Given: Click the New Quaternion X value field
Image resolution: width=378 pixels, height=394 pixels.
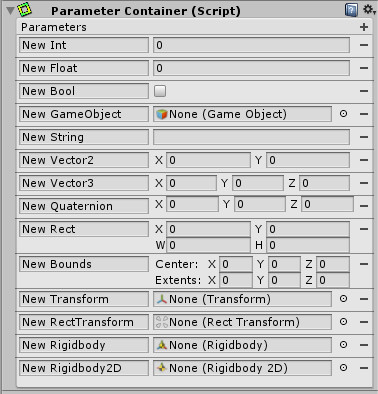Looking at the screenshot, I should coord(192,204).
